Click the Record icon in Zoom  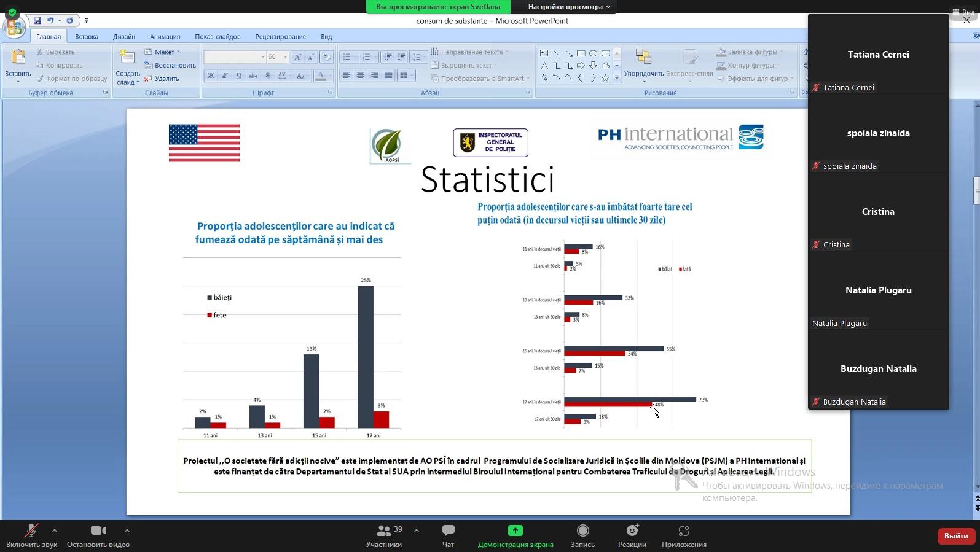[x=582, y=531]
